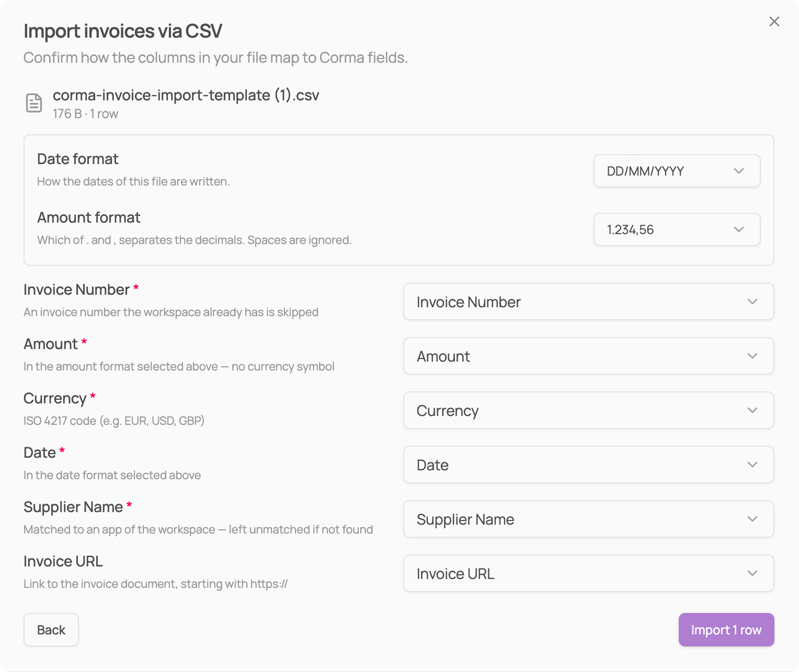Click 'Link to the invoice document' hint text
This screenshot has height=672, width=799.
point(155,584)
